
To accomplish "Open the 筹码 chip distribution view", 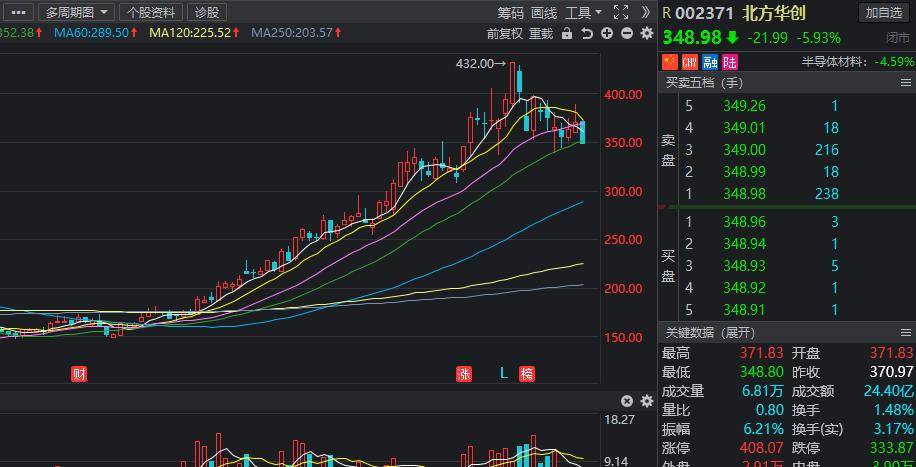I will pos(511,12).
